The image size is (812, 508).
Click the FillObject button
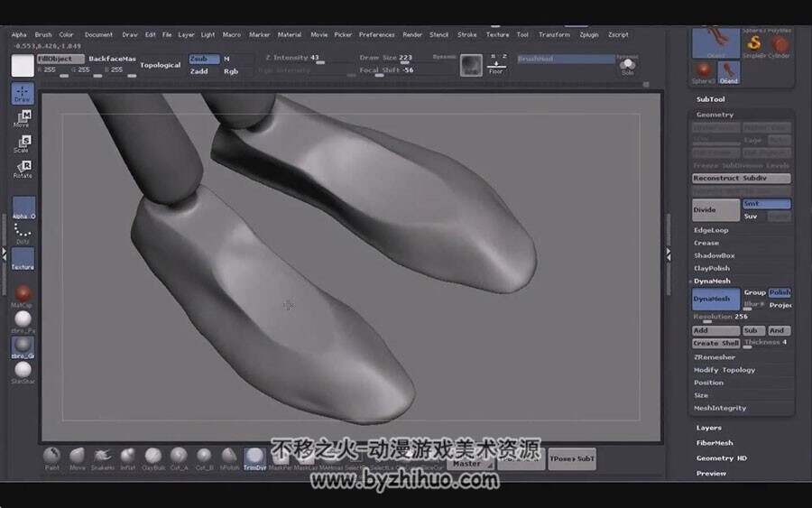tap(60, 59)
